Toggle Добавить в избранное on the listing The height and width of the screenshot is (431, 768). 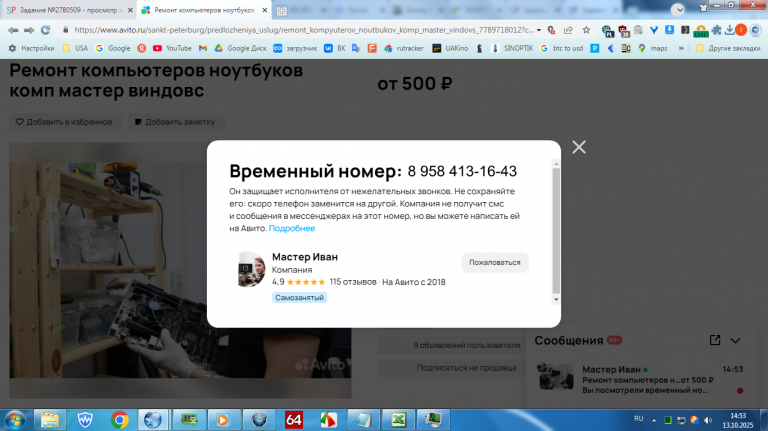(64, 122)
